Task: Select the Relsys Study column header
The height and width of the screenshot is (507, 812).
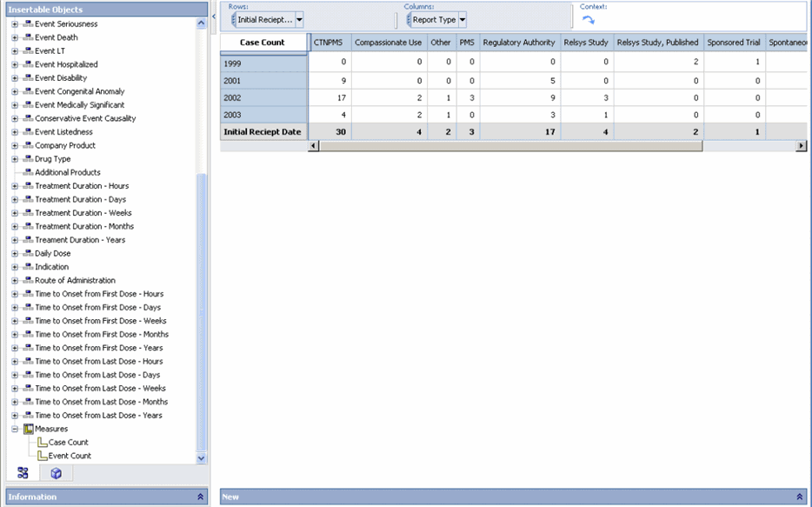Action: [586, 43]
